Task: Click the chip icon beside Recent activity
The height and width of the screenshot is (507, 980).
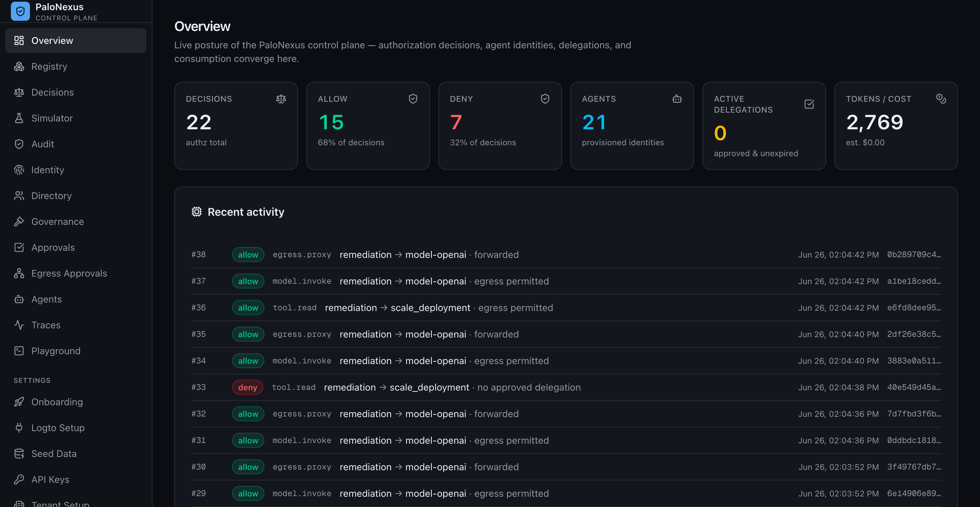Action: (x=196, y=212)
